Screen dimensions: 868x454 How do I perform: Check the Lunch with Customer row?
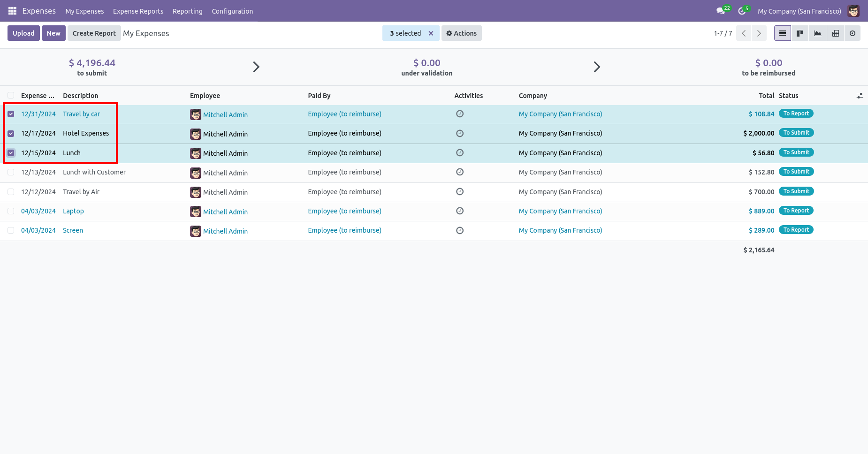(x=11, y=172)
